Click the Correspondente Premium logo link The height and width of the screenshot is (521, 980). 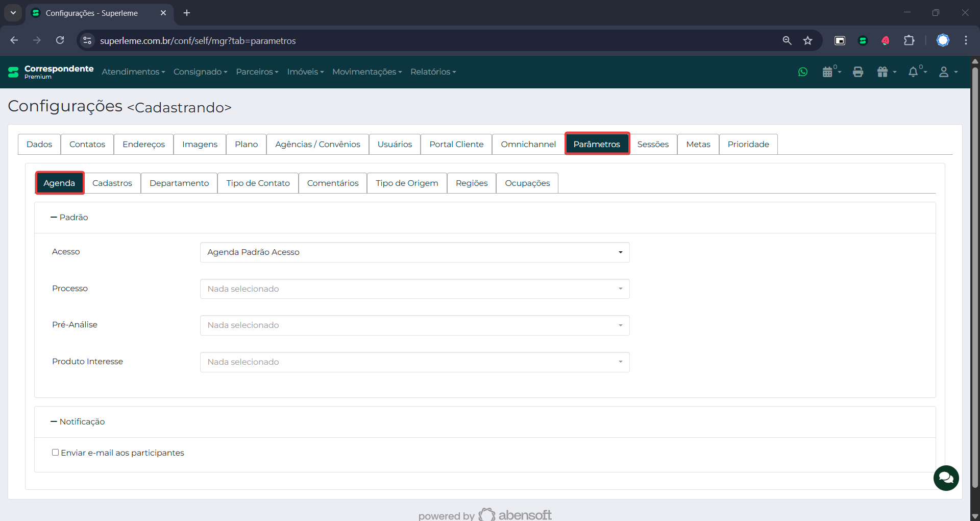[x=51, y=72]
